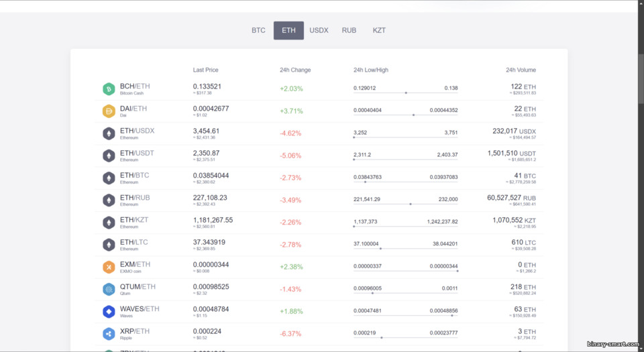Open the ETH/BTC trading pair
644x352 pixels.
point(134,175)
